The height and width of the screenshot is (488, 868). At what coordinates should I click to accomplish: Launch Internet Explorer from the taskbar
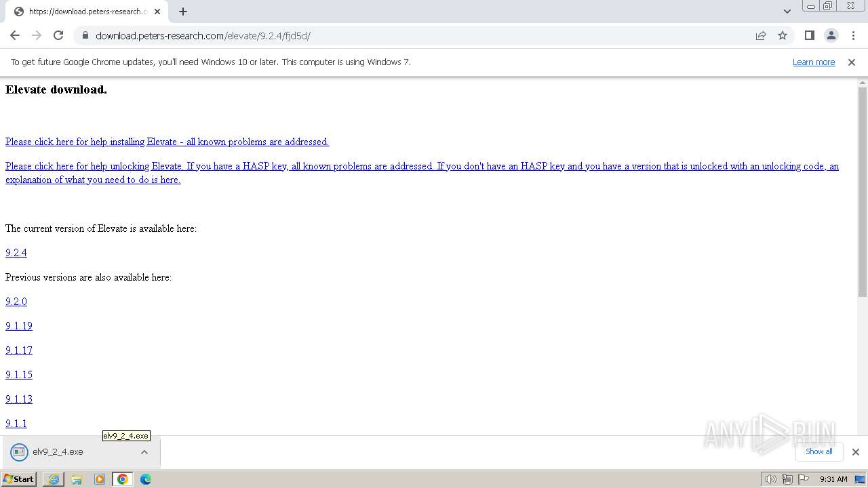coord(54,479)
